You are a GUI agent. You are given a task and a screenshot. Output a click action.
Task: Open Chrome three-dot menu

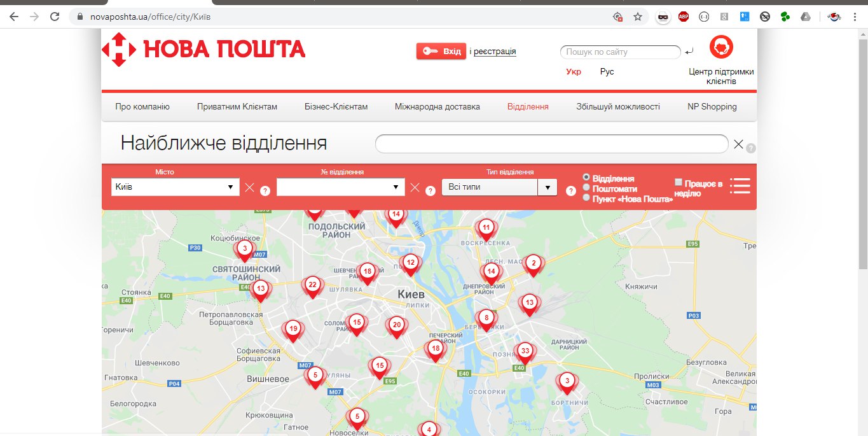pos(855,17)
